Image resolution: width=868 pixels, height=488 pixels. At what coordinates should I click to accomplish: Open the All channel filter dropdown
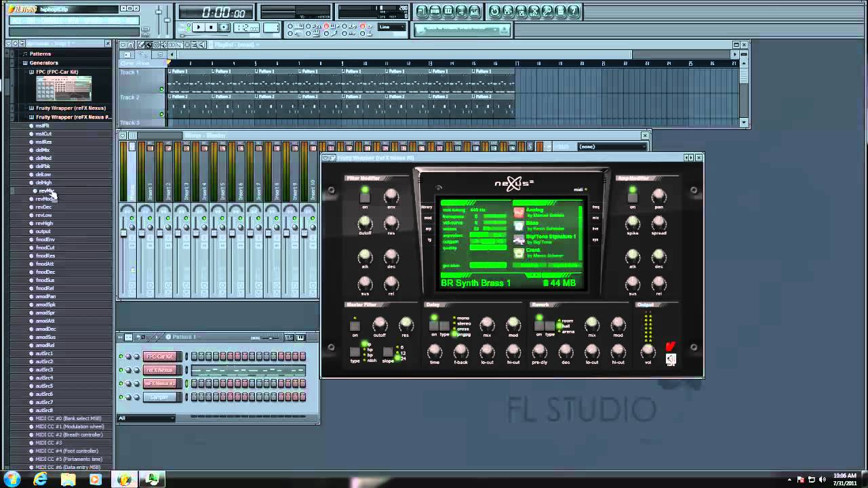tap(146, 418)
